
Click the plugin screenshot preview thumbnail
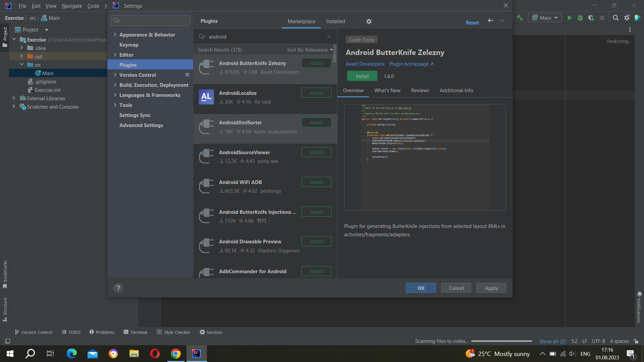tap(425, 158)
